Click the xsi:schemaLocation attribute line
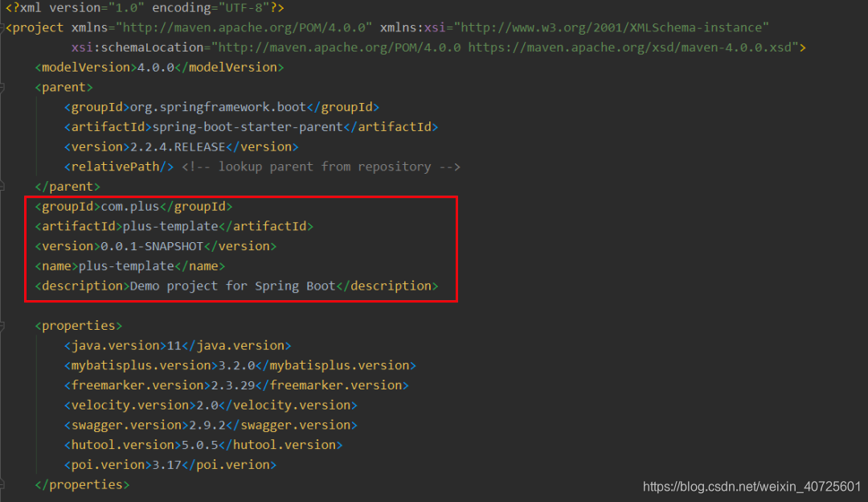 point(439,47)
